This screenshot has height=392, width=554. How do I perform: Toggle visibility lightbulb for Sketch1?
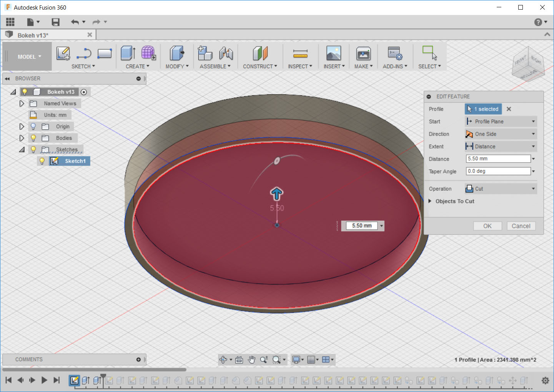click(42, 161)
